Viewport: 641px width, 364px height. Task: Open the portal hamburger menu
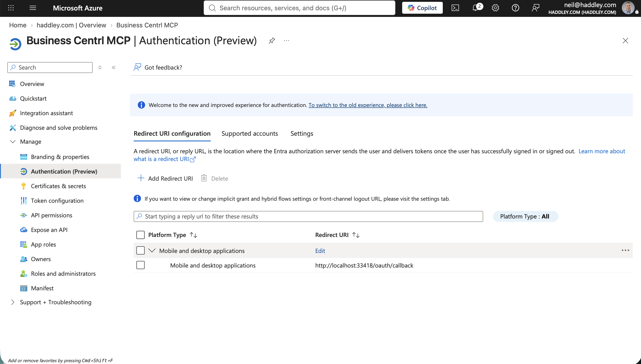pos(33,8)
